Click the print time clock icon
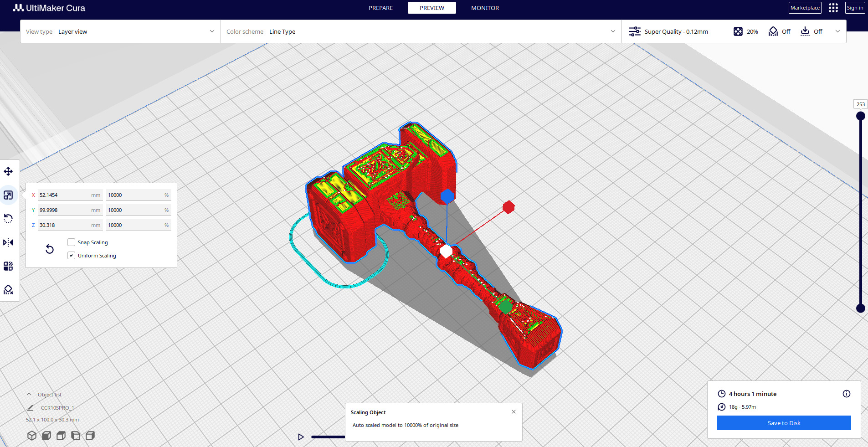 [722, 394]
